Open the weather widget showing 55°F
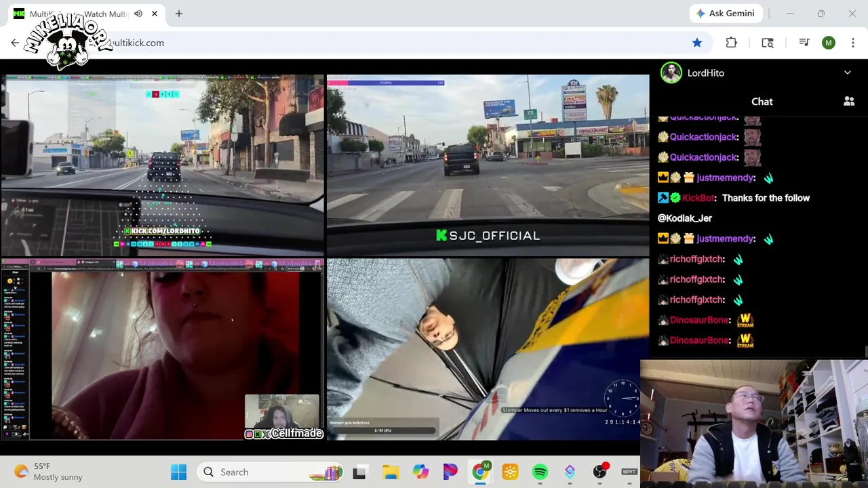 49,472
